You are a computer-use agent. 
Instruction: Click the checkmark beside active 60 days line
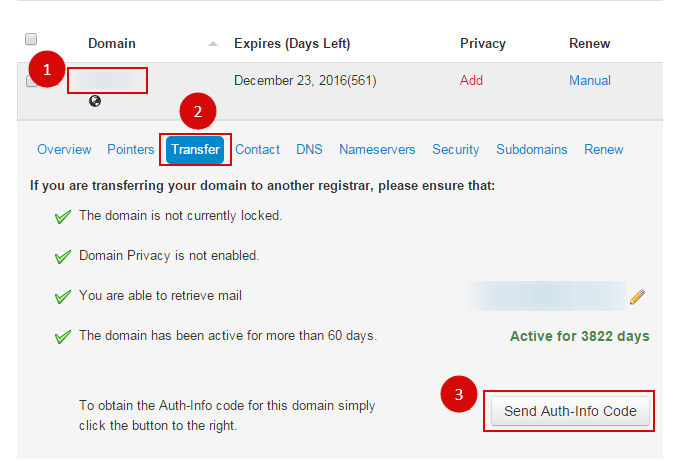(63, 337)
